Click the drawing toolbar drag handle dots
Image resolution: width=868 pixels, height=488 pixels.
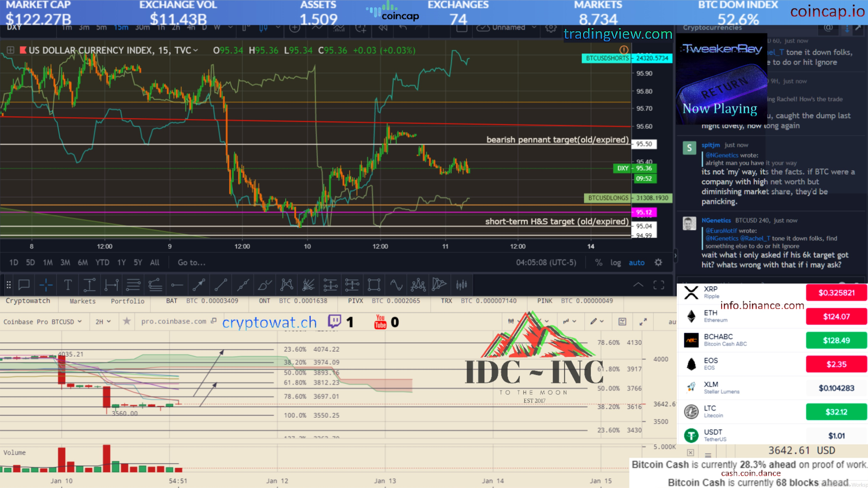[9, 285]
